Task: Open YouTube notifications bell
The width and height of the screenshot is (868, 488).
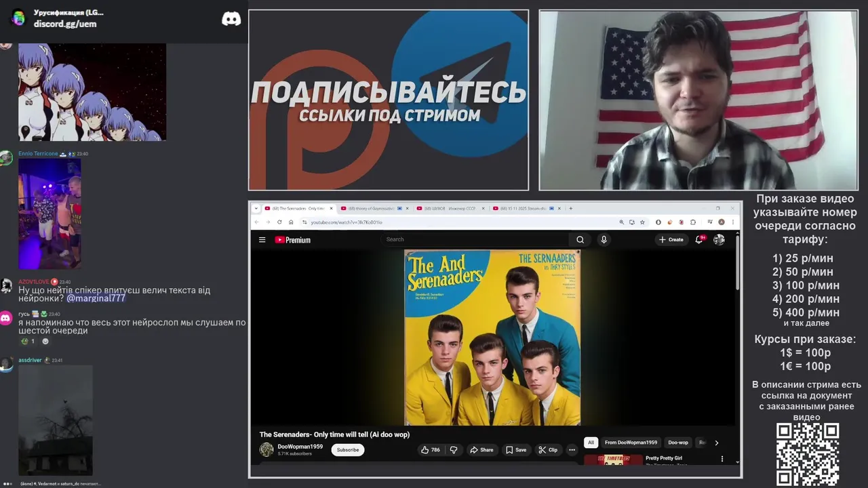Action: 699,239
